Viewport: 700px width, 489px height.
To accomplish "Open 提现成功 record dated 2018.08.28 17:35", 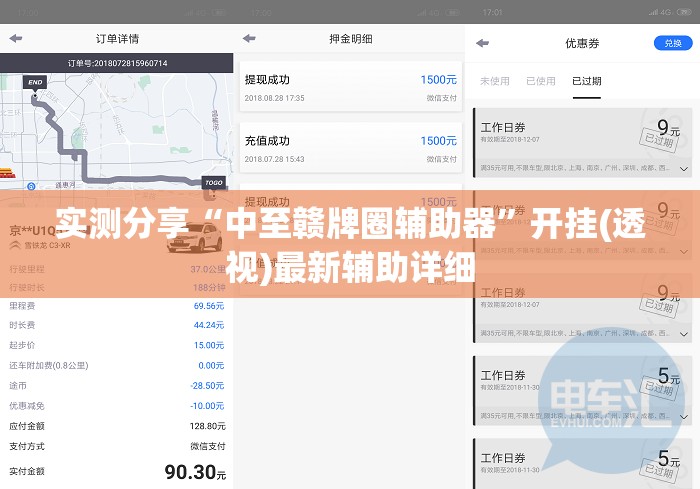I will tap(350, 87).
